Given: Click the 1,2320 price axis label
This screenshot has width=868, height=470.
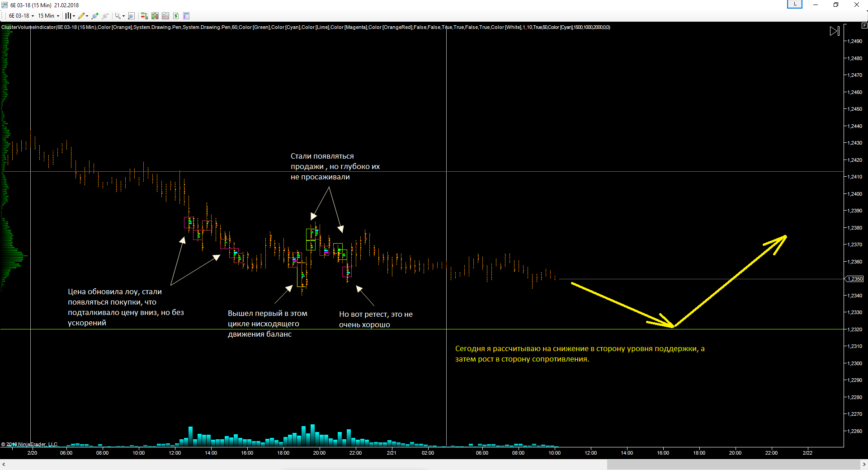Looking at the screenshot, I should [854, 329].
